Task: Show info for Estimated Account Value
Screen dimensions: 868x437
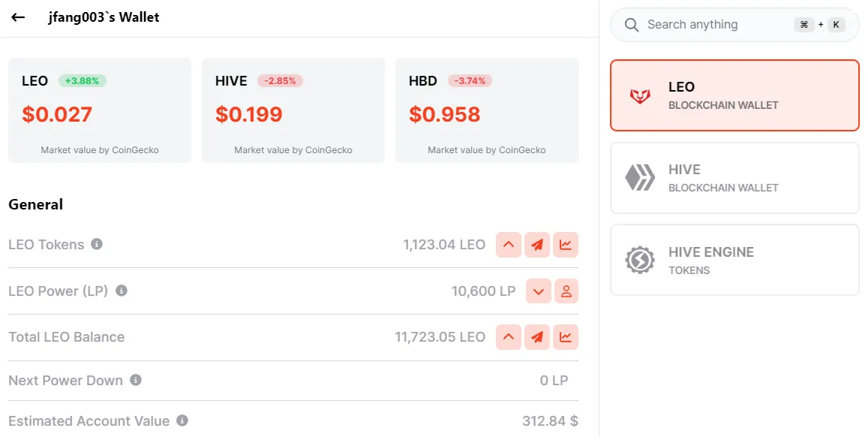Action: click(182, 420)
